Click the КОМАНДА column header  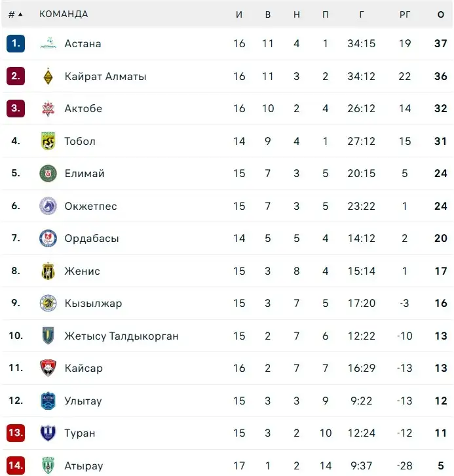pyautogui.click(x=64, y=14)
